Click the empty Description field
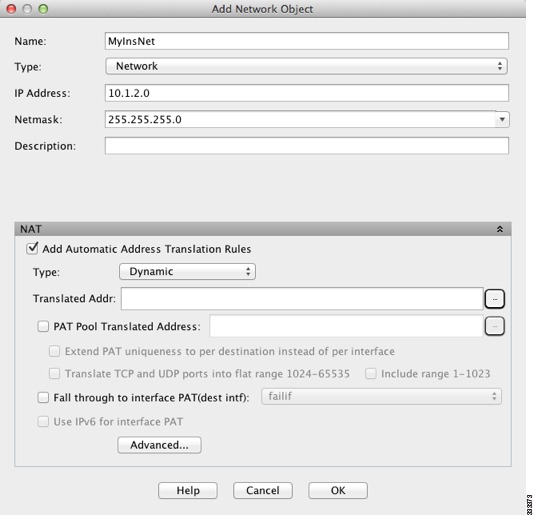 click(x=307, y=146)
